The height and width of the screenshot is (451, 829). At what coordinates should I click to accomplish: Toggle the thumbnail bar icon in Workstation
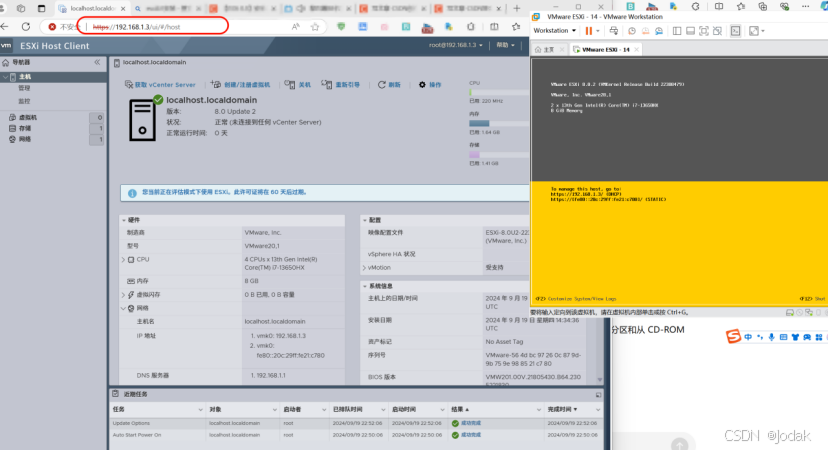690,31
